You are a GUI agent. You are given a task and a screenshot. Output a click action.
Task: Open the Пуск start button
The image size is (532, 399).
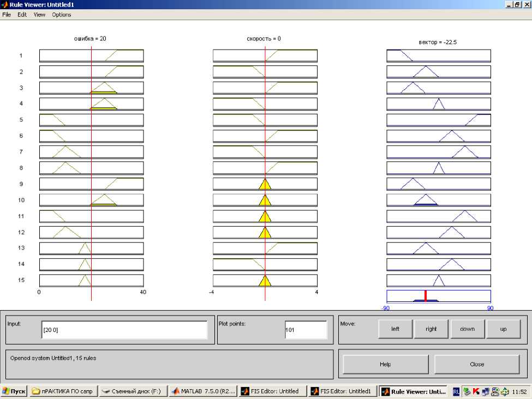(14, 391)
